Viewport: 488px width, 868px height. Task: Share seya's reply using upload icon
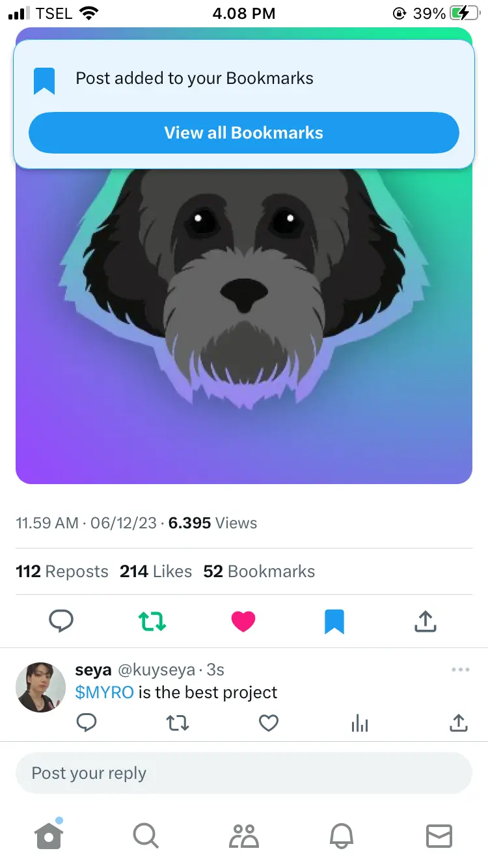click(459, 722)
